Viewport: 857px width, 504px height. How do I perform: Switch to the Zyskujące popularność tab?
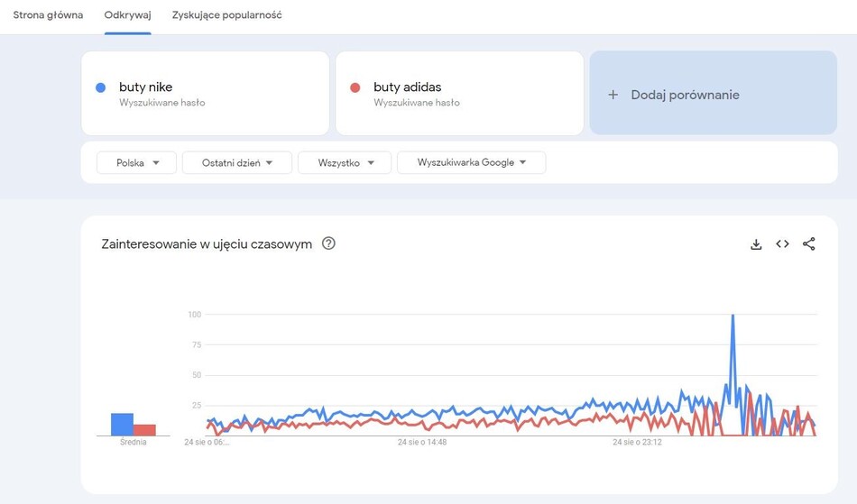coord(226,15)
